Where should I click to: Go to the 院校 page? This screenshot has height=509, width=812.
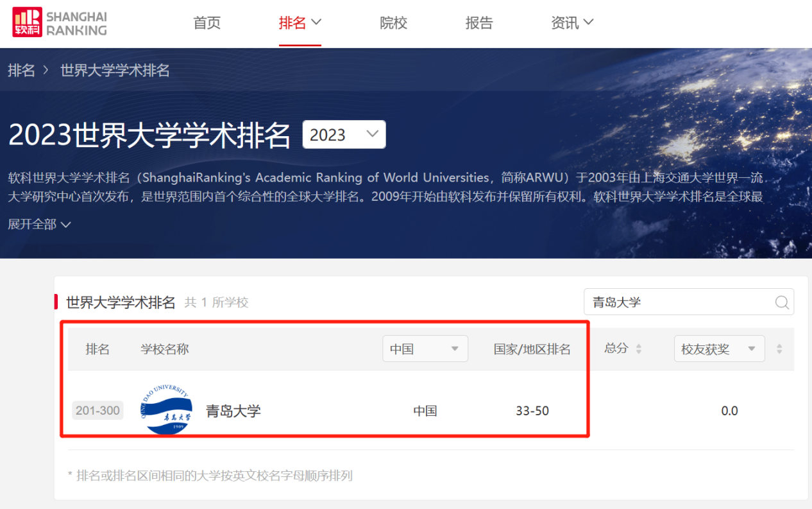393,23
